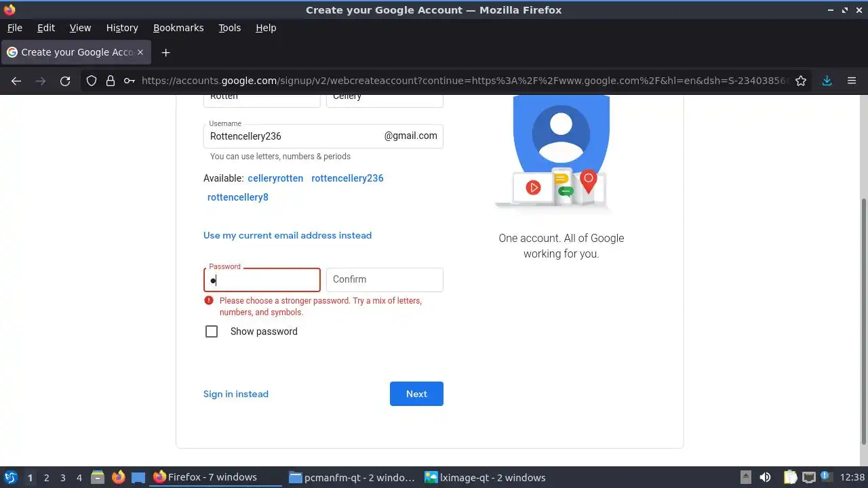Image resolution: width=868 pixels, height=488 pixels.
Task: Select the Create your Google Account tab
Action: pos(75,52)
